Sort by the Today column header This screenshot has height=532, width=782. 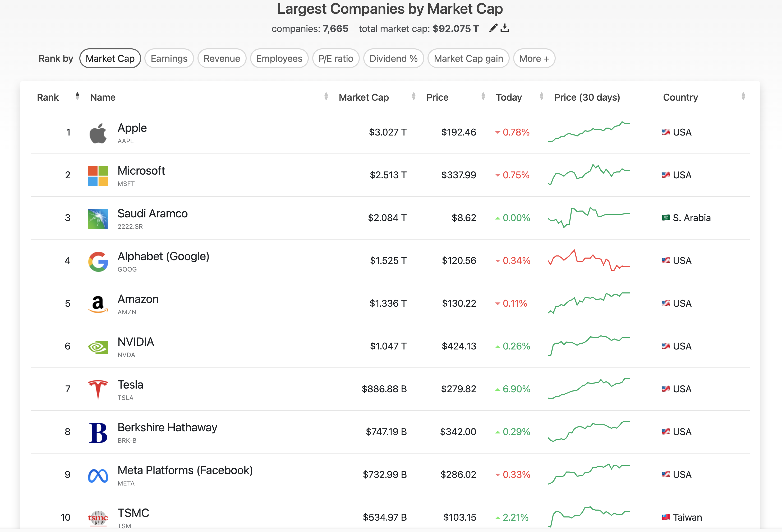tap(509, 97)
